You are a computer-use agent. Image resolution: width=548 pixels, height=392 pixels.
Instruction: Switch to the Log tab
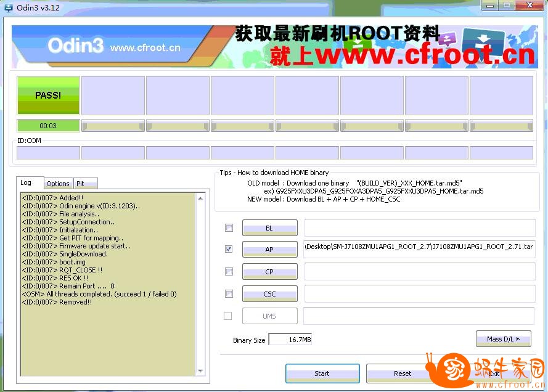click(25, 182)
